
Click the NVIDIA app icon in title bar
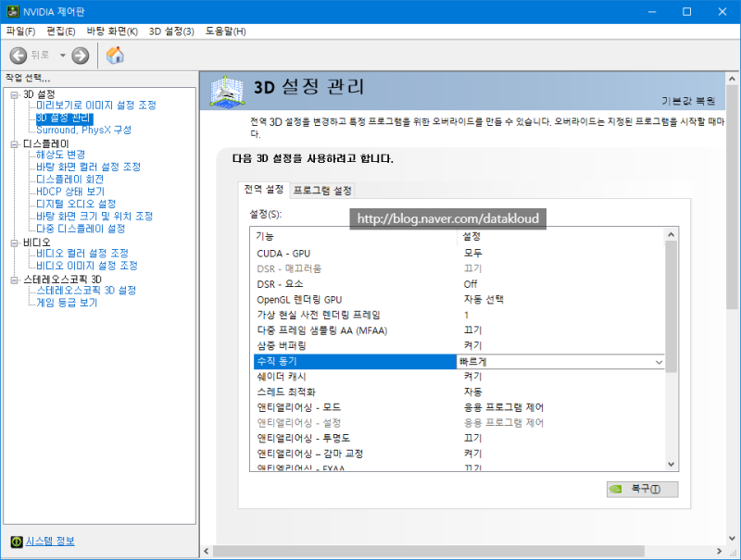[x=12, y=11]
